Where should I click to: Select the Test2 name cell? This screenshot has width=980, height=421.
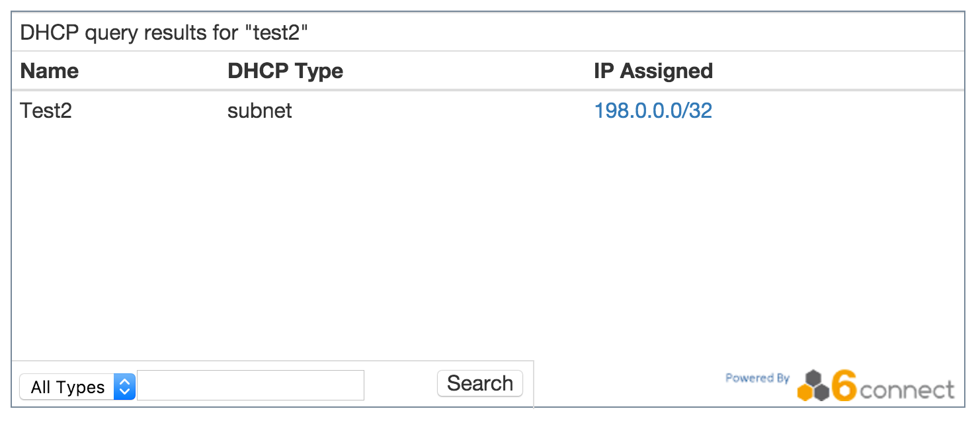(46, 111)
